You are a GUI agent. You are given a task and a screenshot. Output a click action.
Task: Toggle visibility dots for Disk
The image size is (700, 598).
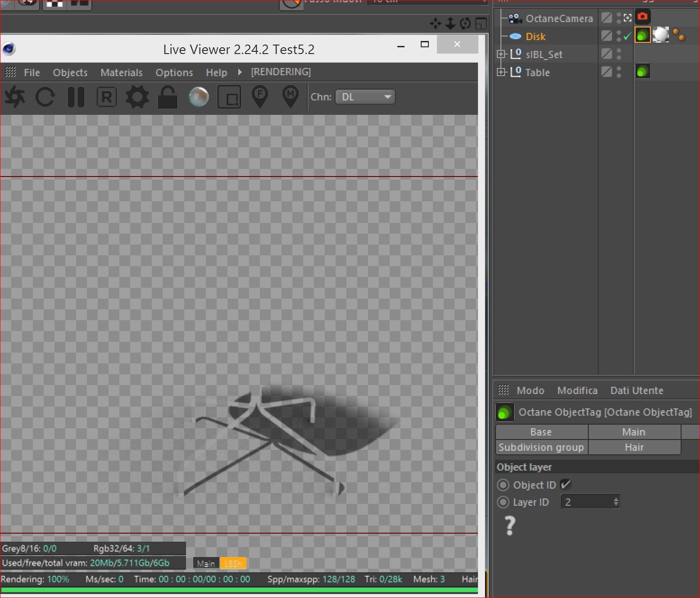(x=619, y=36)
